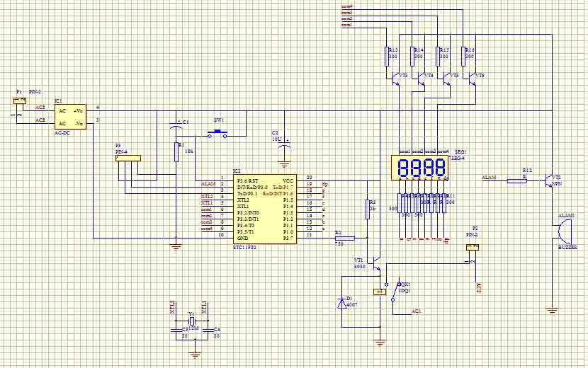This screenshot has width=588, height=368.
Task: Select resistor R16 300
Action: (463, 57)
